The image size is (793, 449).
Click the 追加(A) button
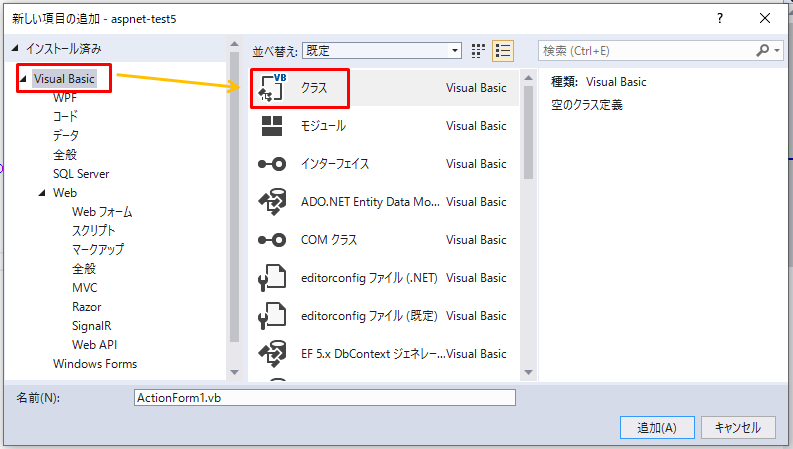click(x=657, y=428)
